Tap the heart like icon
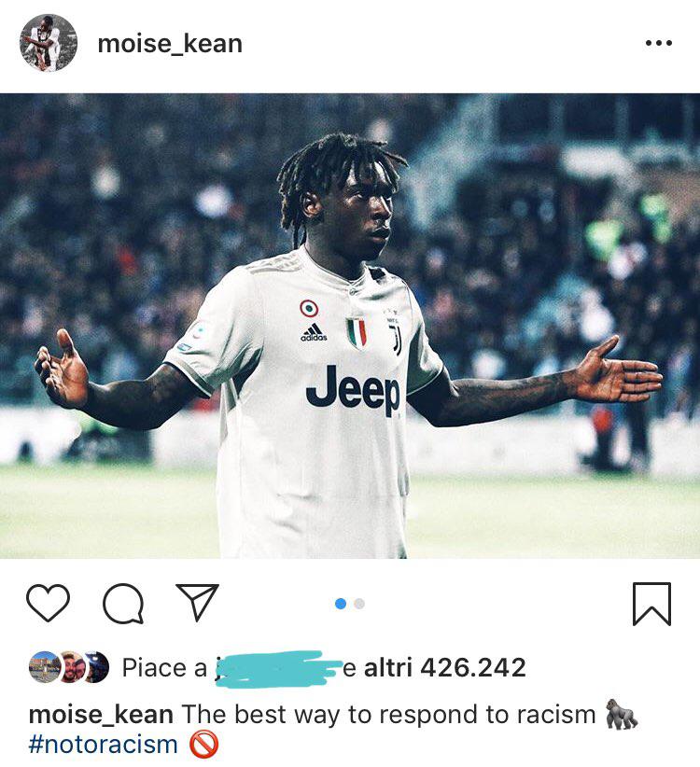The image size is (700, 767). point(48,603)
